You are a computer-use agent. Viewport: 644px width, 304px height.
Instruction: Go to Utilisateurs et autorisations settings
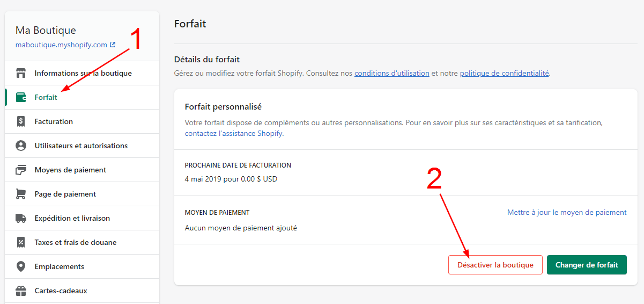(81, 146)
